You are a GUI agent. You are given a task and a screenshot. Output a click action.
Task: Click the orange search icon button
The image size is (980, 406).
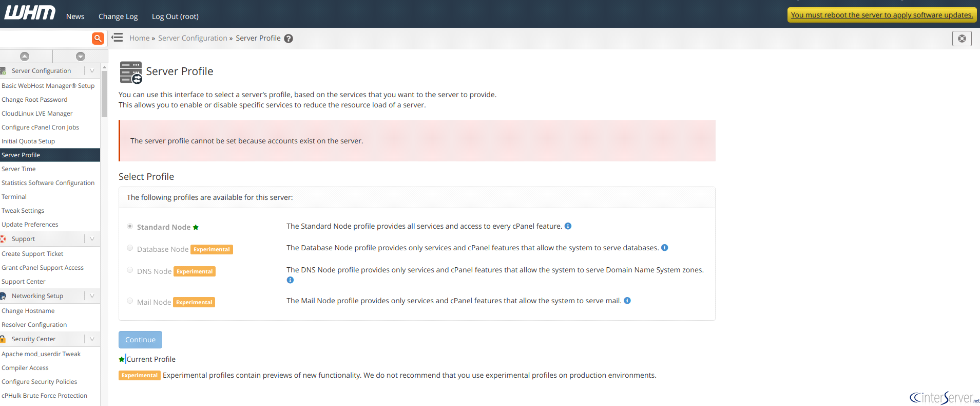tap(98, 39)
